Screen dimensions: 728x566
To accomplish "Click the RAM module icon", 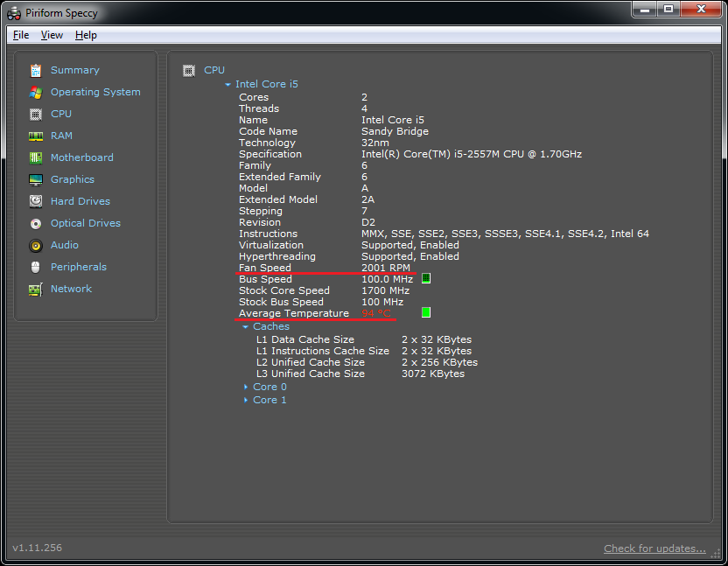I will coord(36,136).
